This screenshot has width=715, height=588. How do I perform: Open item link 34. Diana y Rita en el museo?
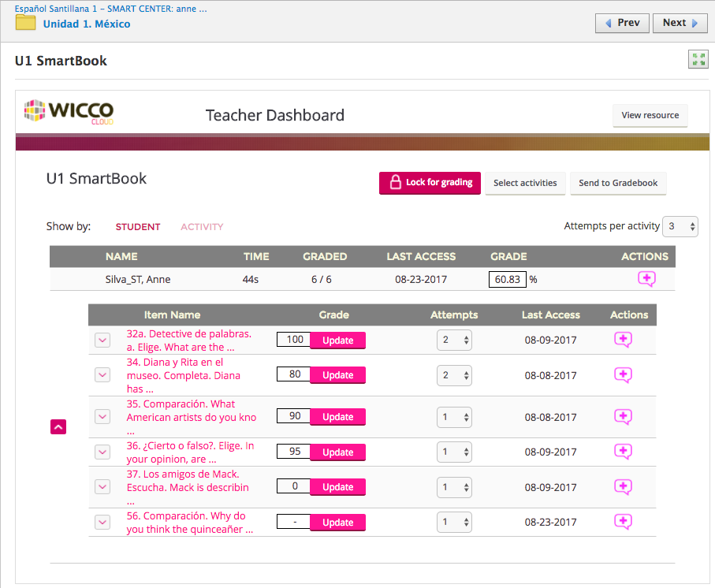coord(184,376)
